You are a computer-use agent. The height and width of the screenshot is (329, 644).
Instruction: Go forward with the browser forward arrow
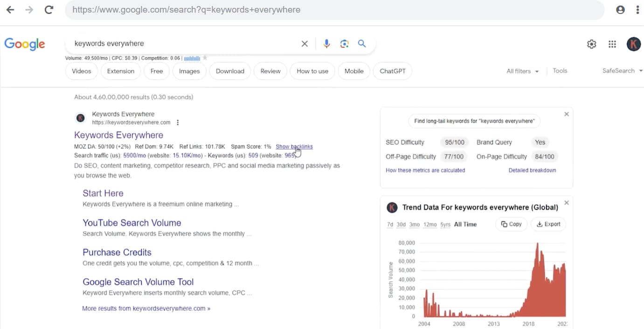click(x=29, y=10)
